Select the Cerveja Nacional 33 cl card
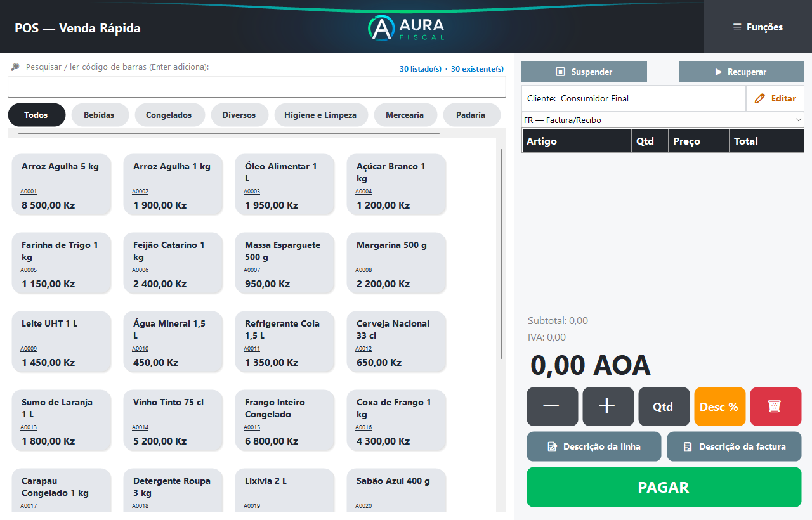812x520 pixels. [396, 341]
